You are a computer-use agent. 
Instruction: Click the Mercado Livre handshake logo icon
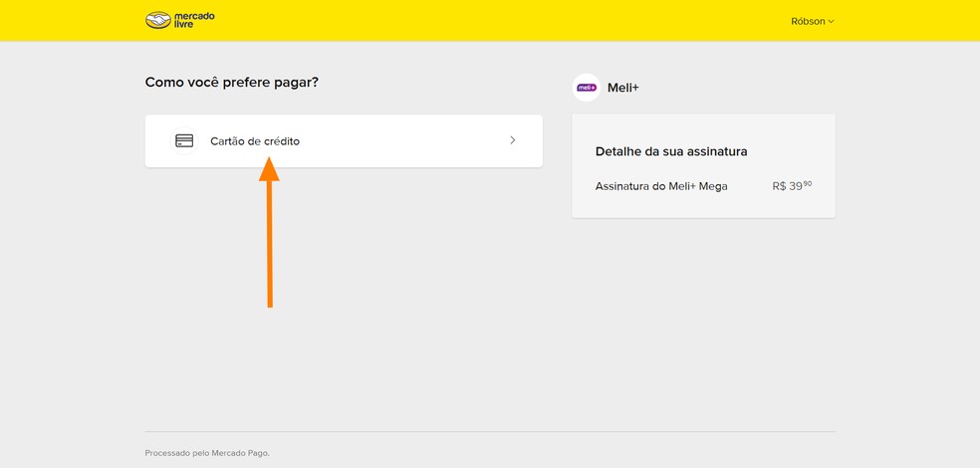click(157, 20)
